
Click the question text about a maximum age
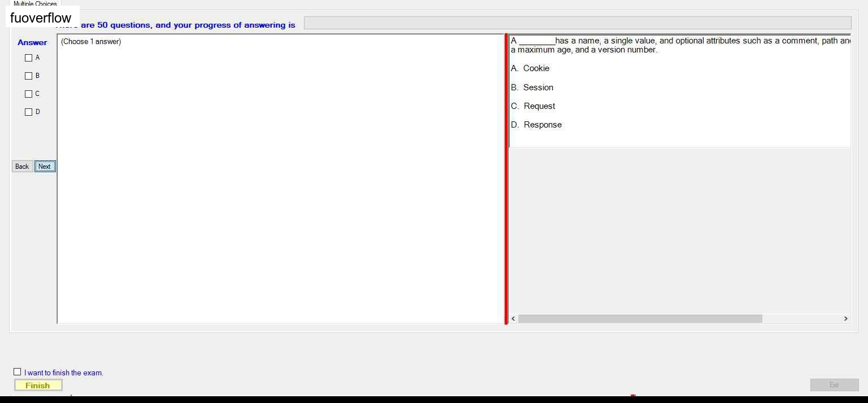[x=680, y=45]
